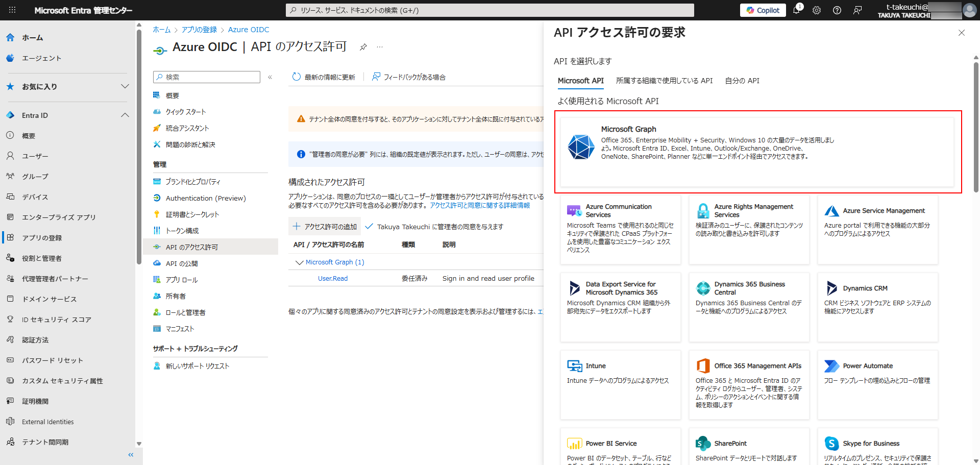Click the 検索 box in the resource menu
This screenshot has height=465, width=980.
(x=207, y=77)
